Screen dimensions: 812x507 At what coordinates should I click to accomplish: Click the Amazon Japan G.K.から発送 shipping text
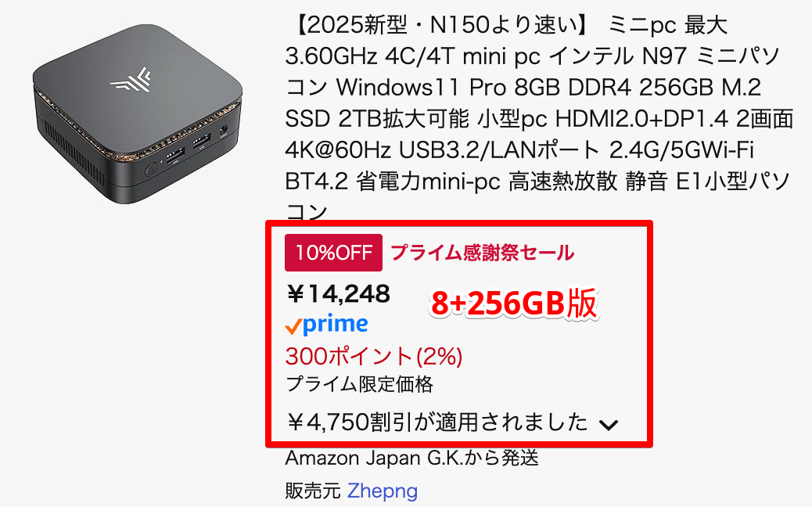coord(412,458)
